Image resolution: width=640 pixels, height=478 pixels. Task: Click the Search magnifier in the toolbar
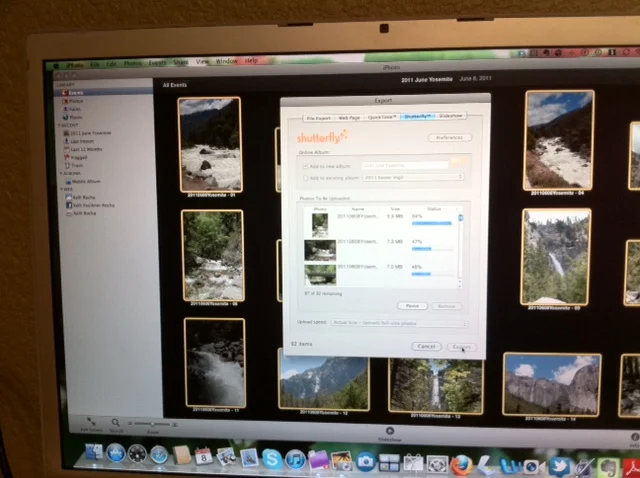point(116,423)
